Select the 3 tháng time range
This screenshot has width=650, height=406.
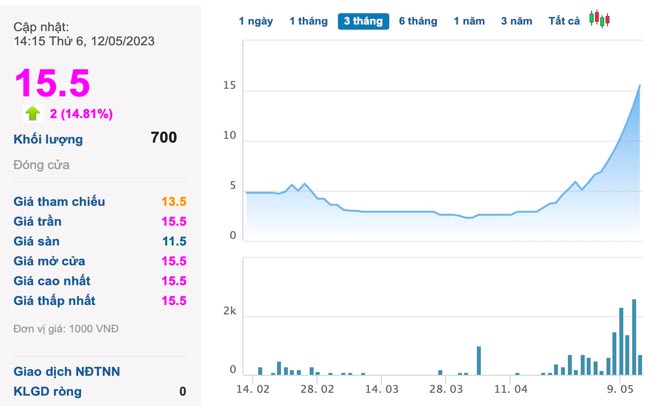pyautogui.click(x=363, y=21)
